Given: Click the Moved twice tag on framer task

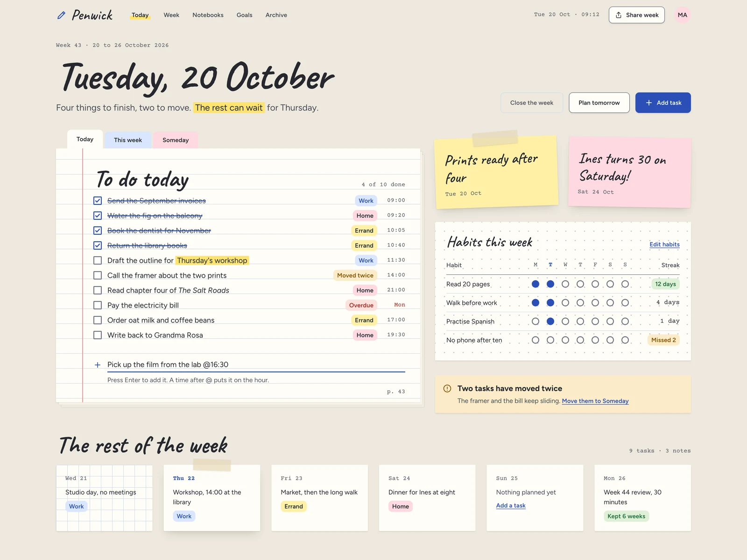Looking at the screenshot, I should click(x=355, y=275).
